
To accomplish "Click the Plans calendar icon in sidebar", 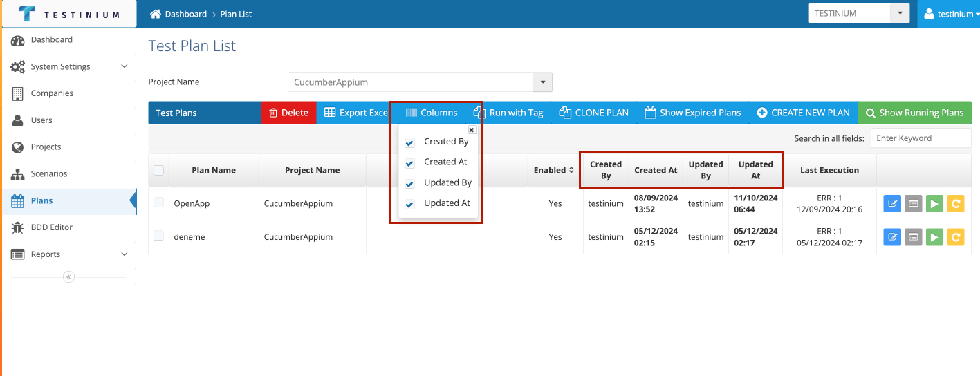I will pyautogui.click(x=18, y=200).
